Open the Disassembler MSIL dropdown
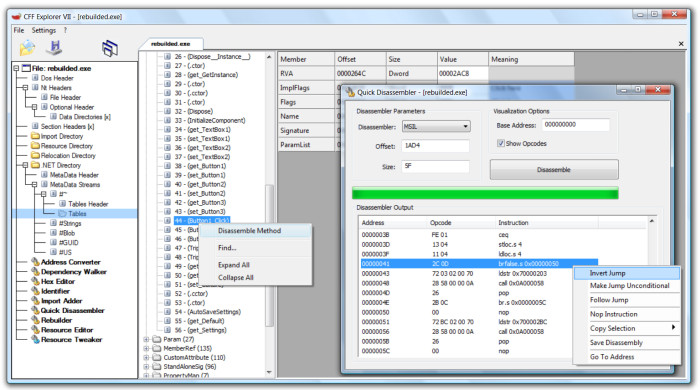This screenshot has width=700, height=390. pos(436,127)
